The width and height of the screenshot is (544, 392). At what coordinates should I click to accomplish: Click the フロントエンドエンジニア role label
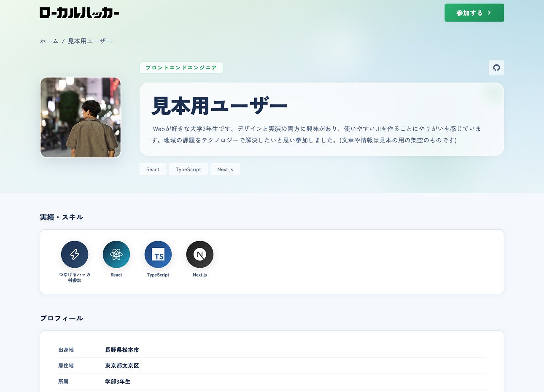181,67
